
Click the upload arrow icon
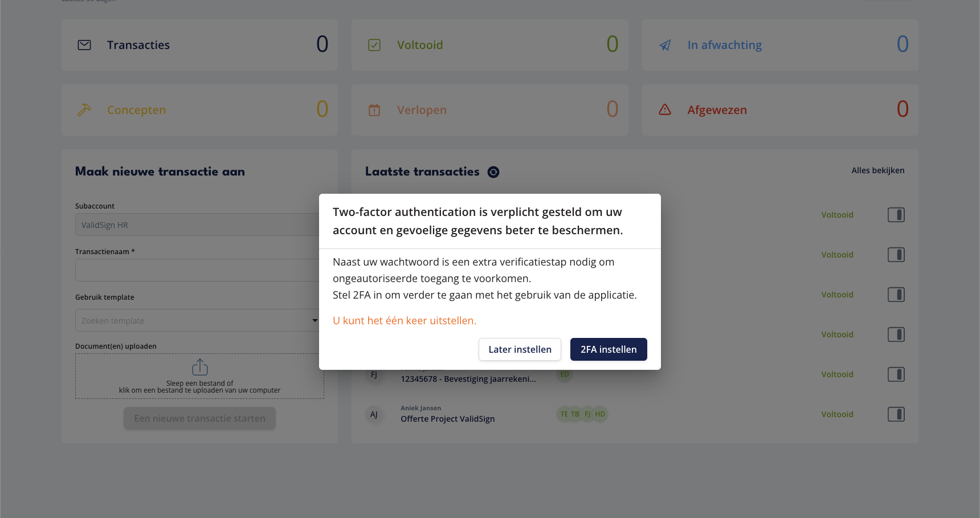click(x=200, y=367)
